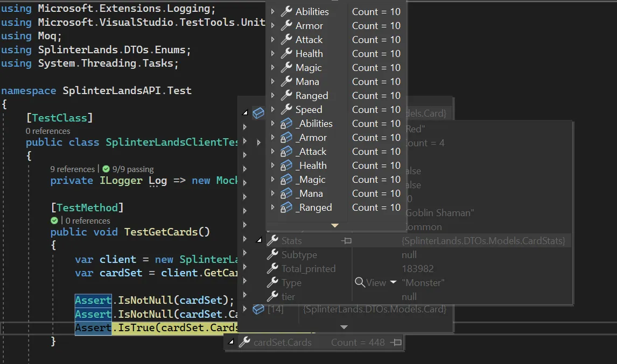Expand the _Abilities private field row
This screenshot has width=617, height=364.
(272, 124)
